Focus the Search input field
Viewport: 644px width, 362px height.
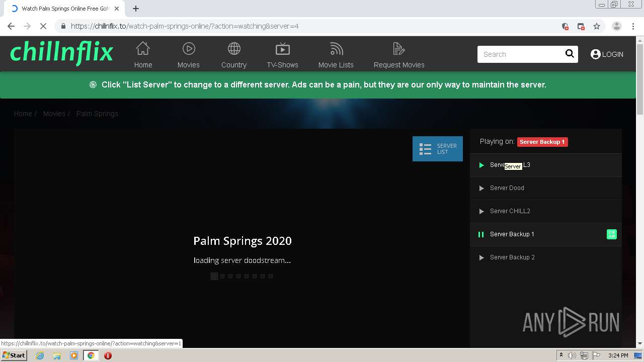pyautogui.click(x=520, y=54)
